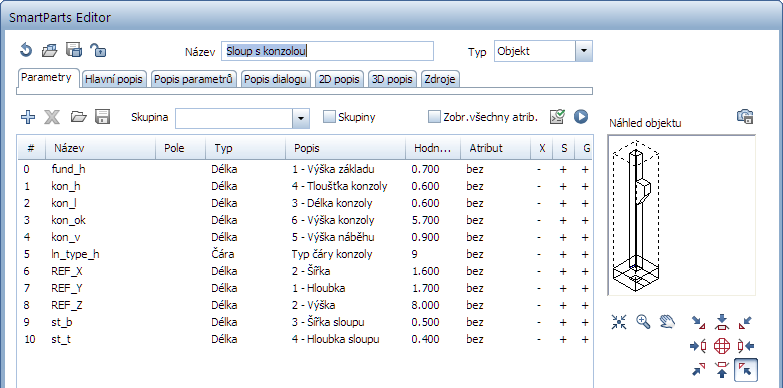The image size is (783, 388).
Task: Click the red globe center view icon
Action: [x=722, y=346]
